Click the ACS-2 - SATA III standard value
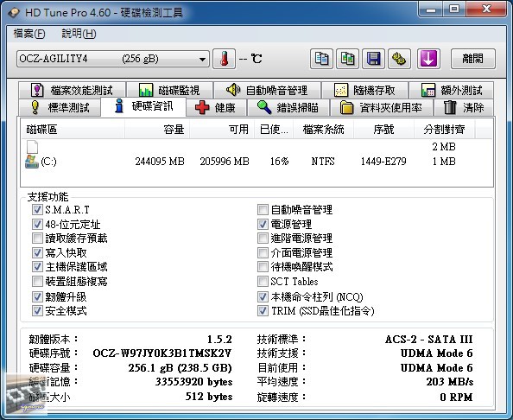The width and height of the screenshot is (513, 420). click(x=429, y=339)
